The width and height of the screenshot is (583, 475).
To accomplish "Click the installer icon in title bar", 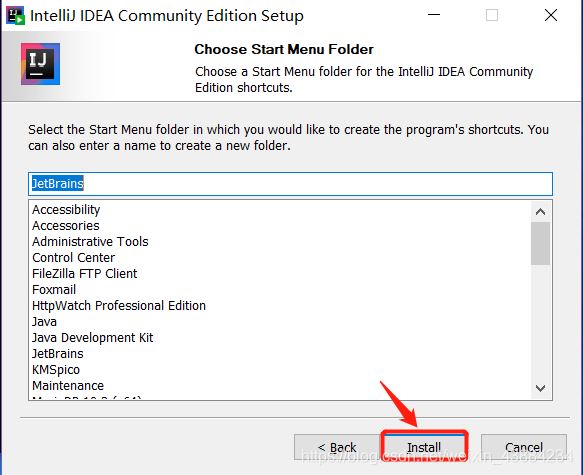I will pos(16,16).
